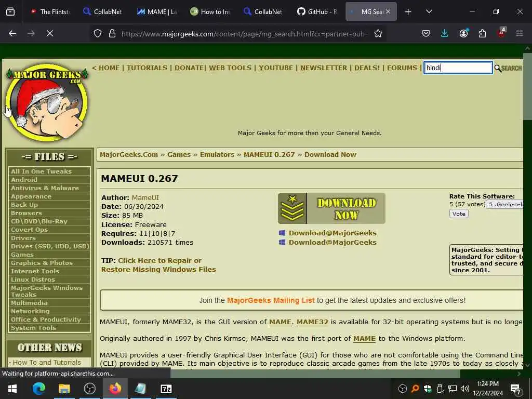Screen dimensions: 532x399
Task: Bookmark this page using the star icon
Action: [x=378, y=33]
